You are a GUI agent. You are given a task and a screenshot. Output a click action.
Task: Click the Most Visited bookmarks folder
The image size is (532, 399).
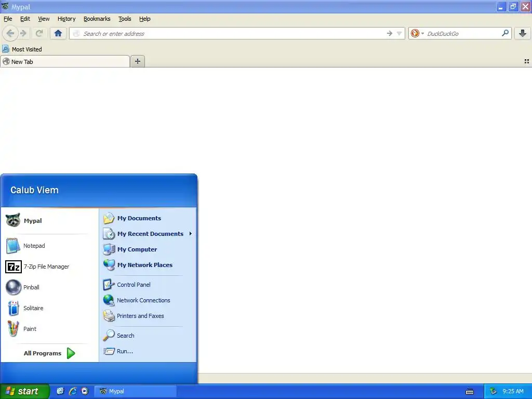(22, 49)
